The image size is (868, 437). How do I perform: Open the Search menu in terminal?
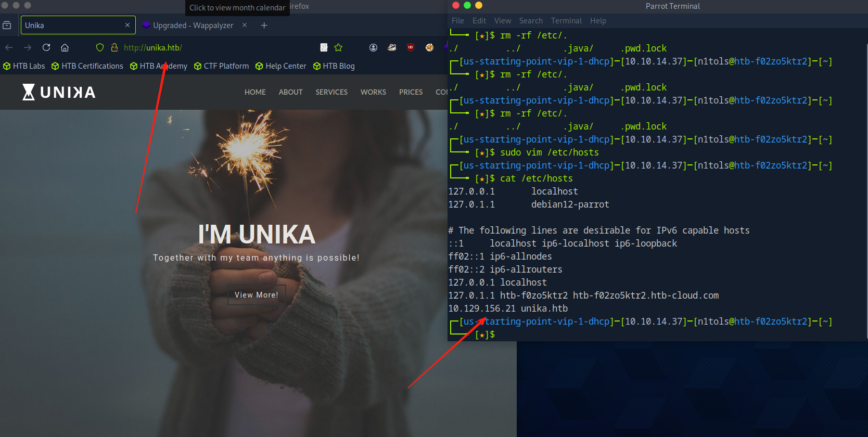click(x=530, y=21)
